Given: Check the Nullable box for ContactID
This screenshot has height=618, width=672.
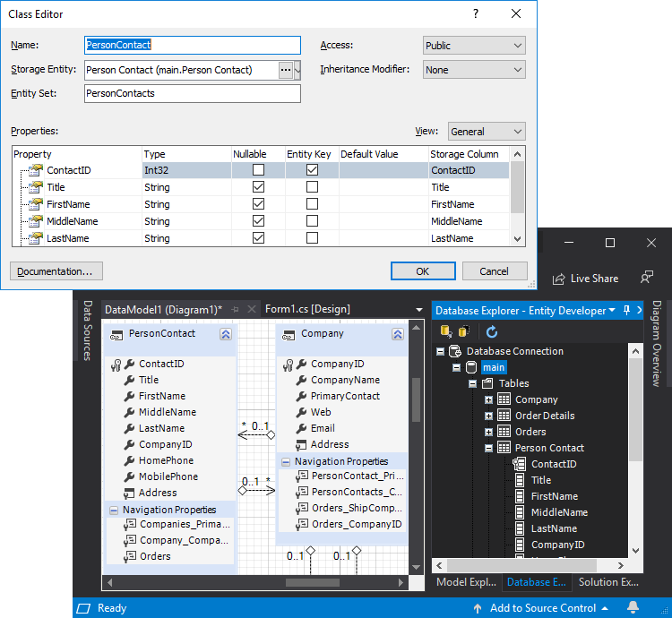Looking at the screenshot, I should (258, 170).
